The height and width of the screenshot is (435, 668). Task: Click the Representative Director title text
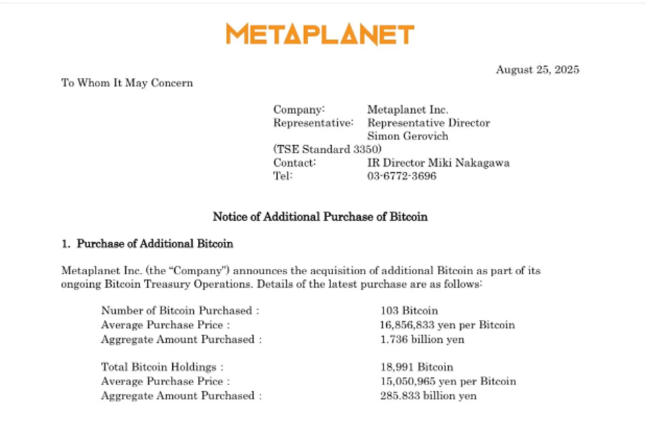(x=429, y=123)
